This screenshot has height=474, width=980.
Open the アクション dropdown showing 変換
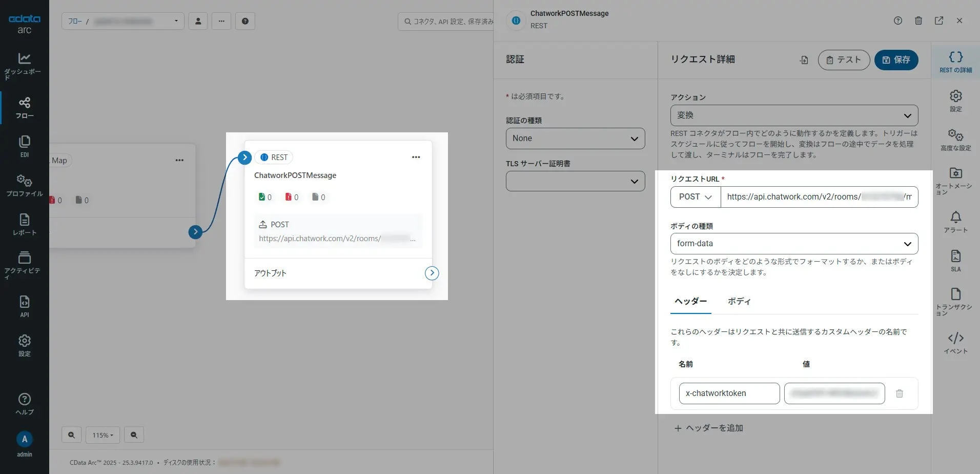793,115
